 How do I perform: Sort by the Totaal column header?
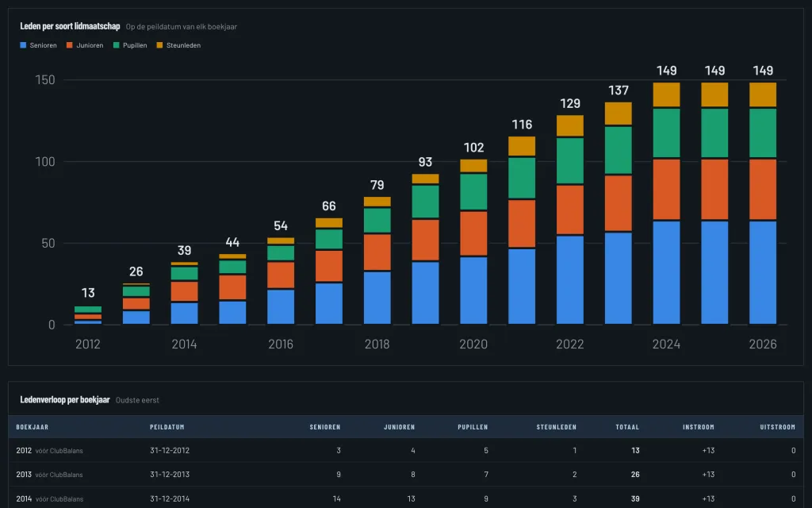pos(627,427)
